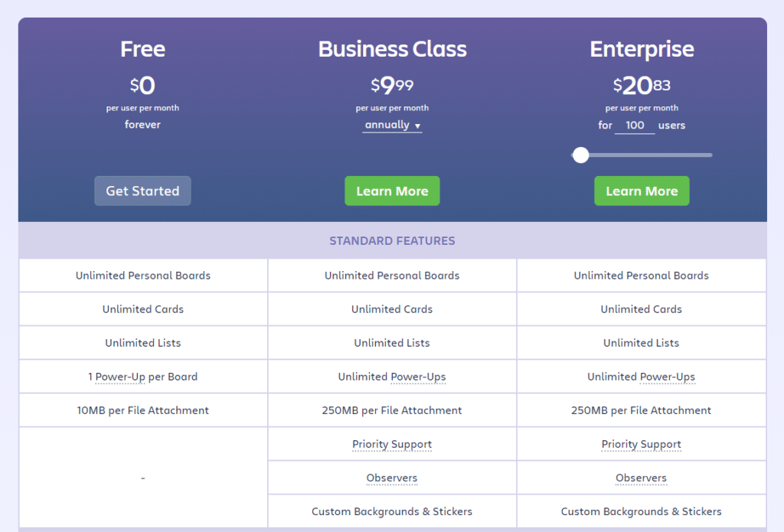Click the Enterprise users slider handle

coord(580,155)
